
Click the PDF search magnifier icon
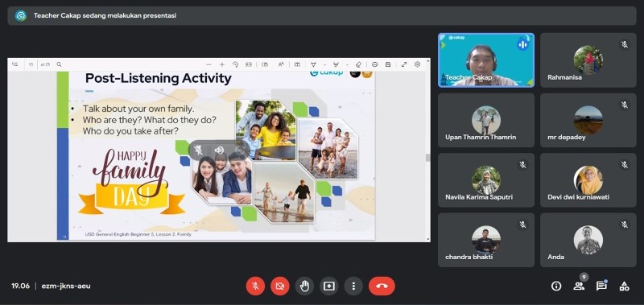coord(59,64)
